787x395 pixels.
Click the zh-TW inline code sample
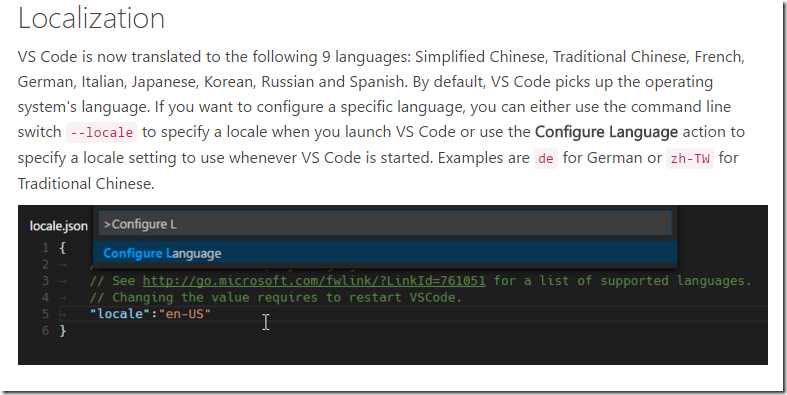point(690,158)
